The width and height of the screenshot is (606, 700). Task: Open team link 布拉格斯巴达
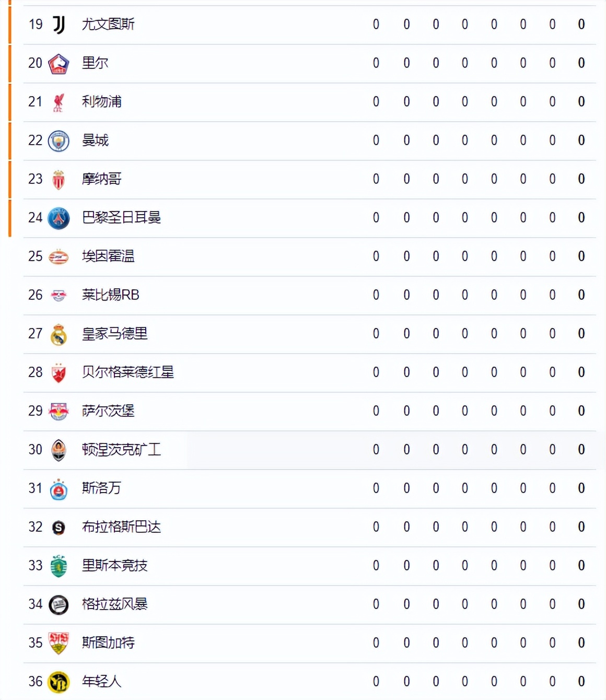tap(121, 527)
